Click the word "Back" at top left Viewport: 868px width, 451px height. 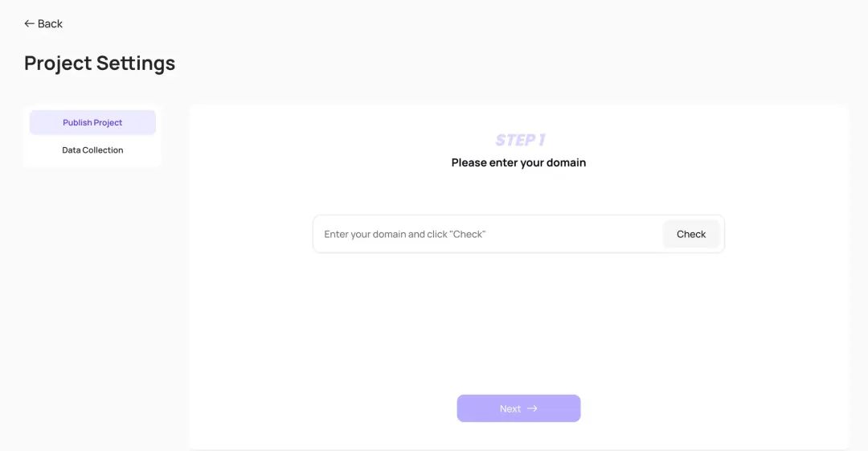coord(50,24)
